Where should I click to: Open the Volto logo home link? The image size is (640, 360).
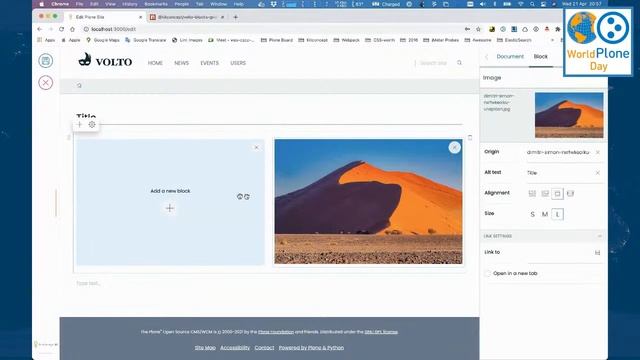pos(105,61)
